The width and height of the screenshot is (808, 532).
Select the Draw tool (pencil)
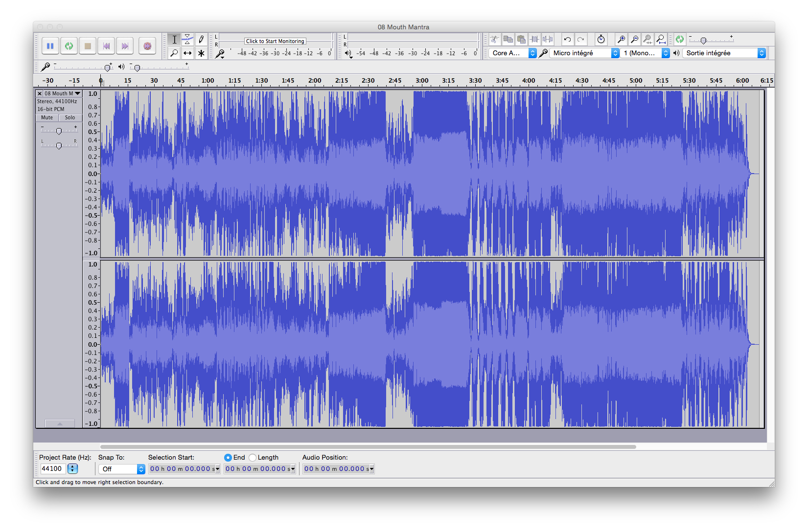click(x=201, y=39)
